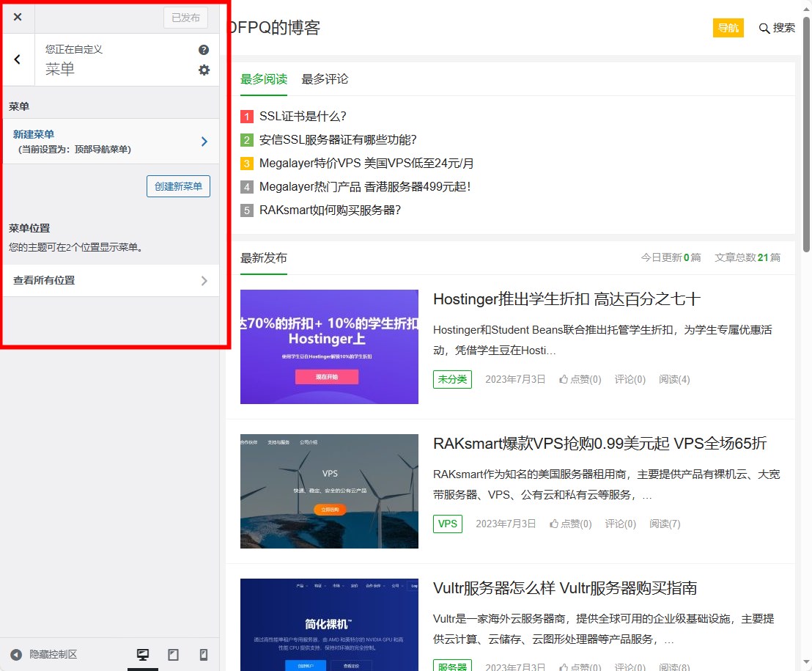Open Megalayer特价VPS article link
Viewport: 812px width, 671px height.
tap(366, 164)
